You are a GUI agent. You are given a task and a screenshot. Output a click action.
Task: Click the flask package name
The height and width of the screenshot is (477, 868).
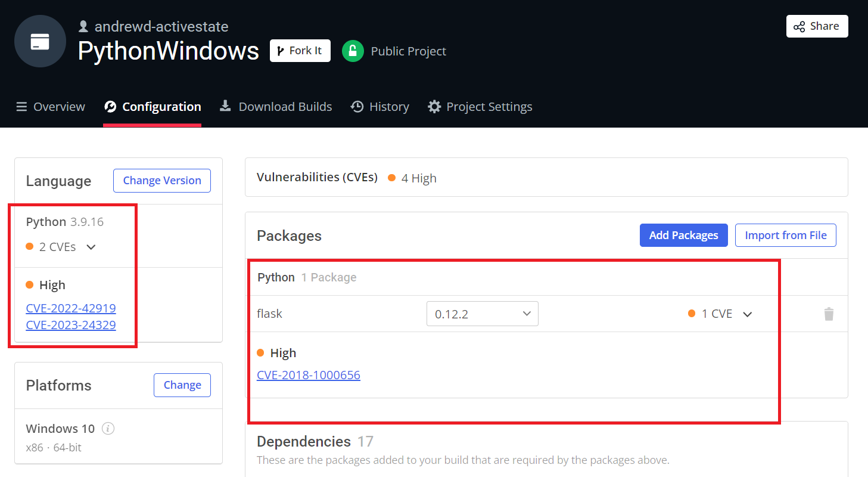tap(269, 314)
